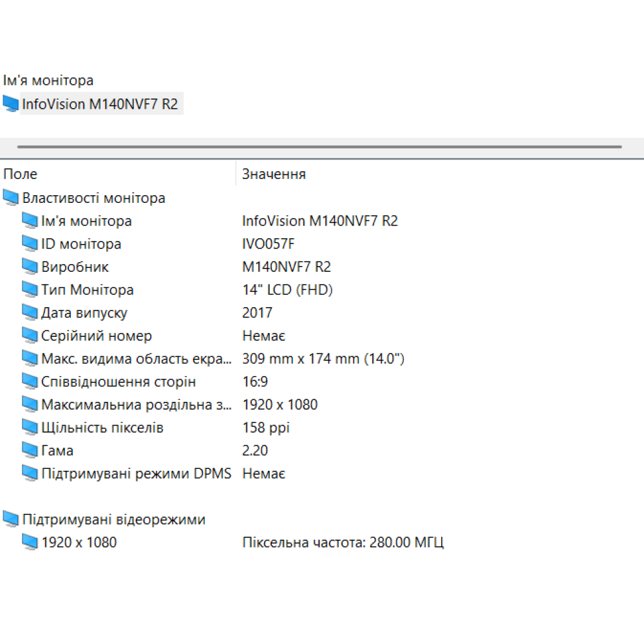Click Піксельна частота: 280.00 МГЦ value
This screenshot has width=644, height=644.
coord(343,542)
